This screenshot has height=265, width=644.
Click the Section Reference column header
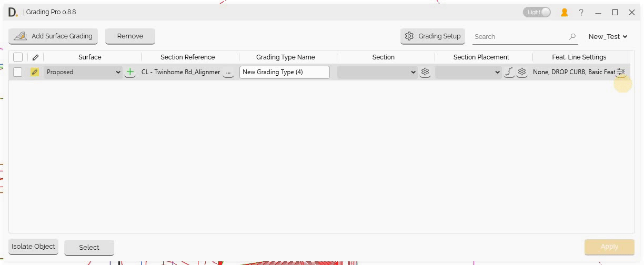point(188,57)
